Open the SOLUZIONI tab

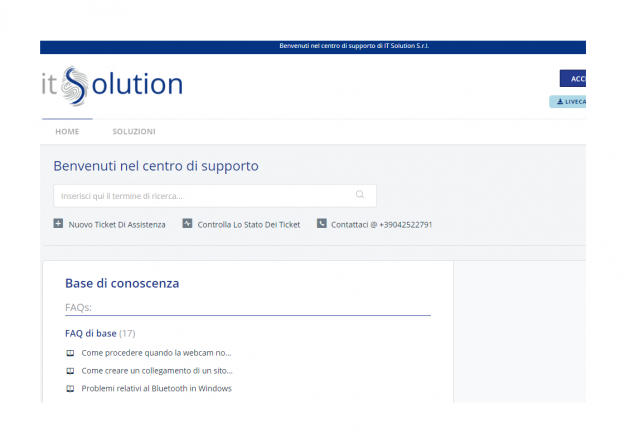click(x=134, y=132)
